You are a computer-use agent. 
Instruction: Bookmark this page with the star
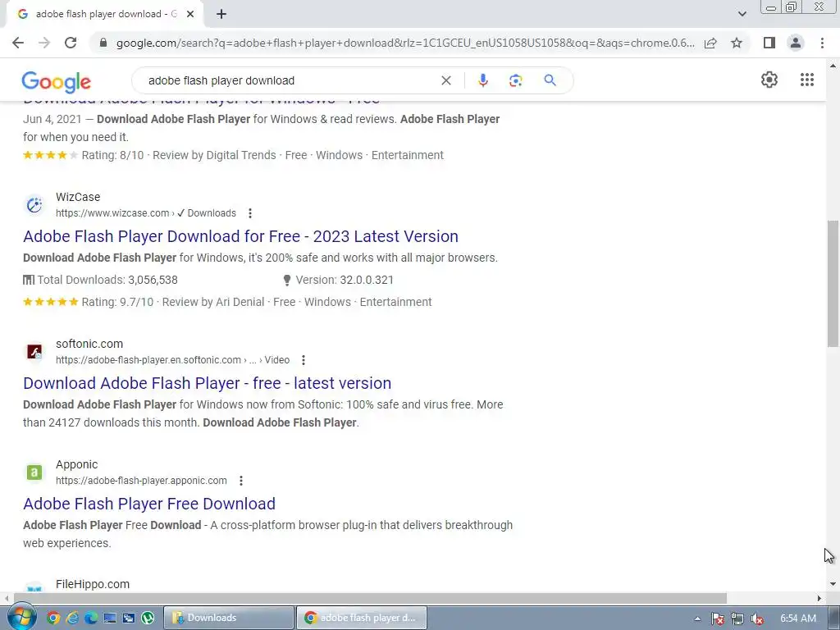point(737,43)
